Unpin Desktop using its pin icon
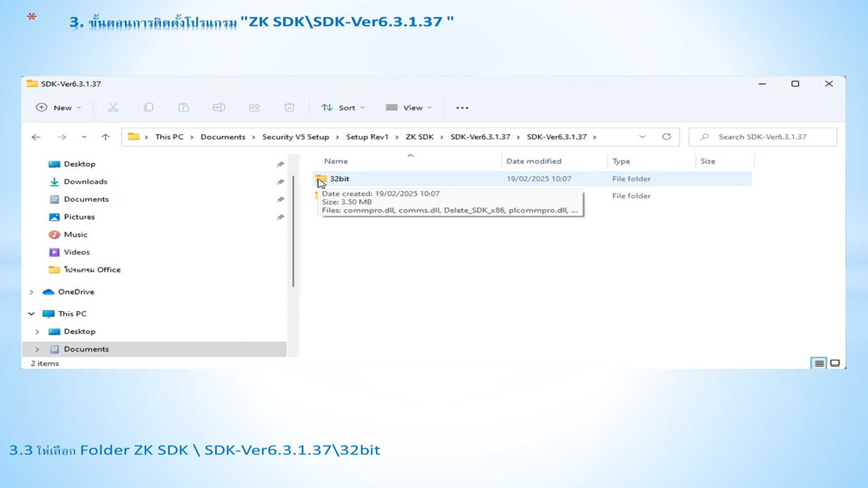This screenshot has height=488, width=868. tap(280, 164)
